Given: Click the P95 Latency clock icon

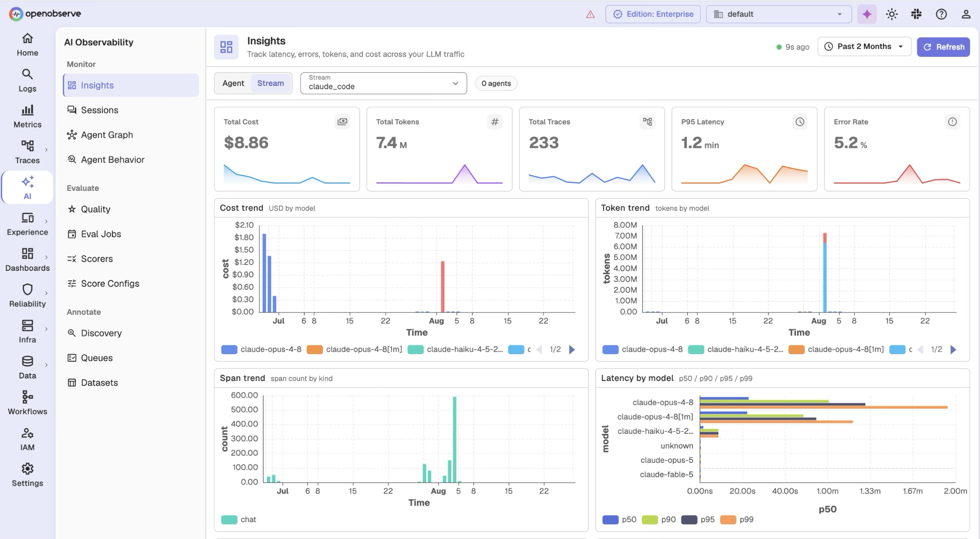Looking at the screenshot, I should click(800, 122).
